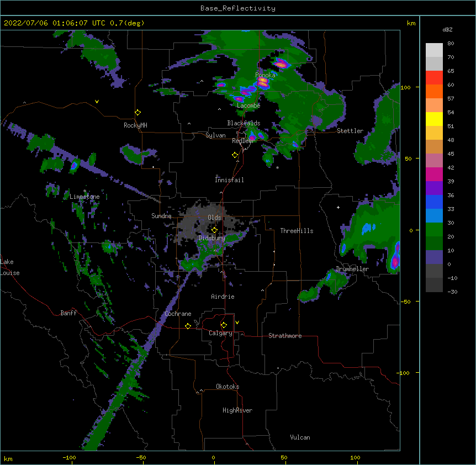Click the Didsbury label
476x465 pixels.
click(x=212, y=238)
